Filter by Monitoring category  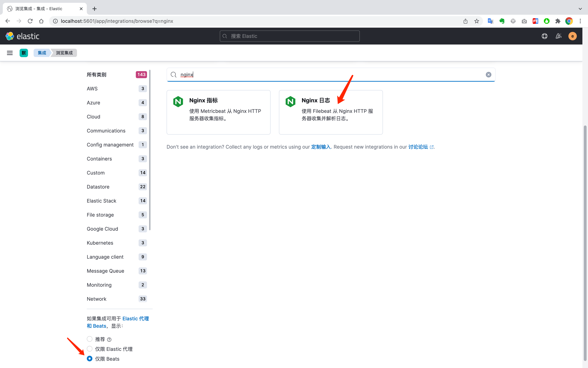[117, 285]
